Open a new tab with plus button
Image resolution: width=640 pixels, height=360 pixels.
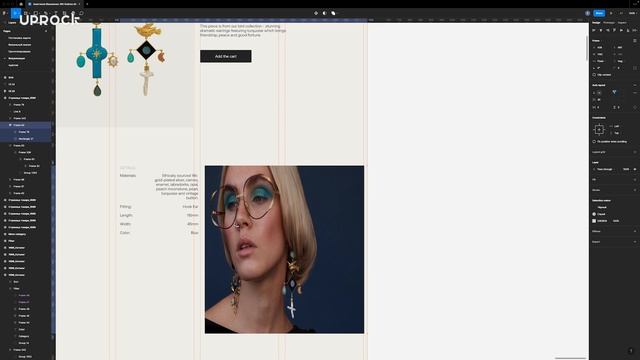pyautogui.click(x=87, y=4)
